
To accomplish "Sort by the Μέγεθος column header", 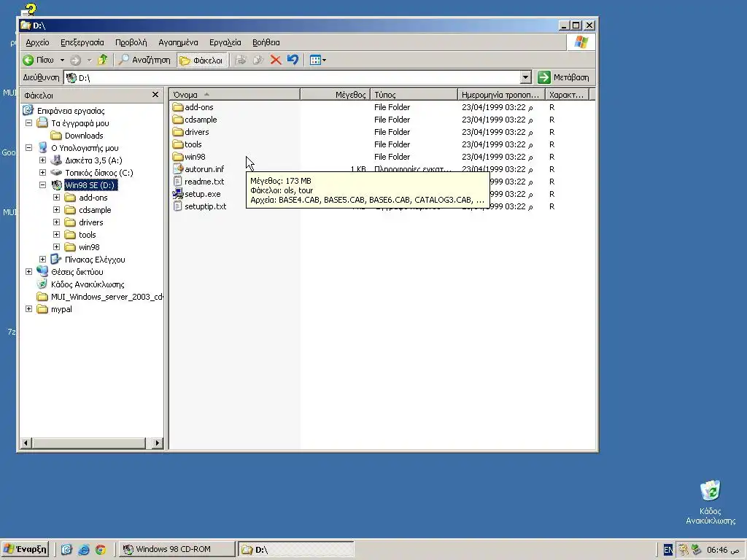I will (x=335, y=95).
